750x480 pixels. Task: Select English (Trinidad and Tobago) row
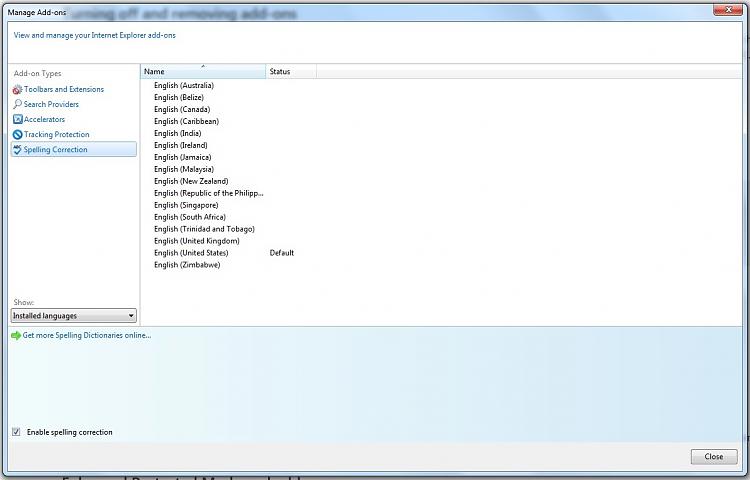point(204,229)
